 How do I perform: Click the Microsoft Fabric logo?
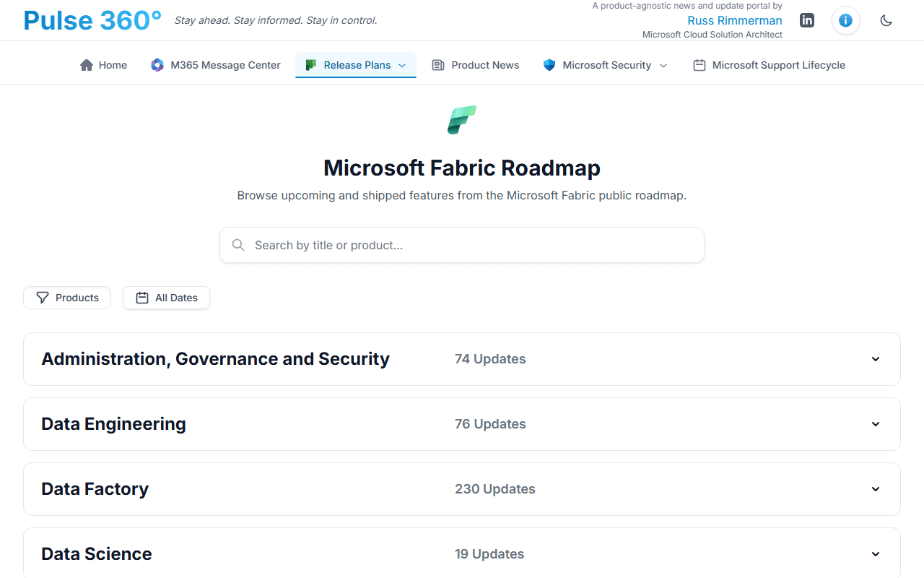(462, 120)
